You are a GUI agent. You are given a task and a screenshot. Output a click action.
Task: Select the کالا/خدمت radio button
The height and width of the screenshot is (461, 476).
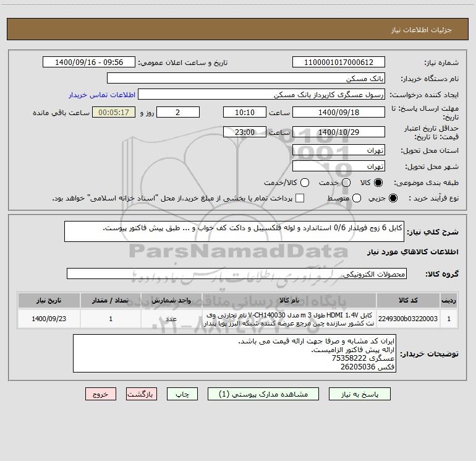[x=305, y=183]
